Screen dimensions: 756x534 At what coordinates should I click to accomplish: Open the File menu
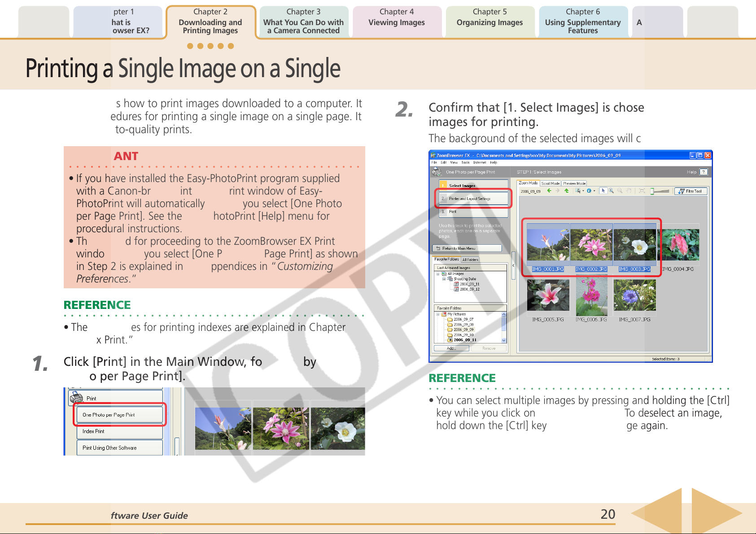(x=434, y=162)
